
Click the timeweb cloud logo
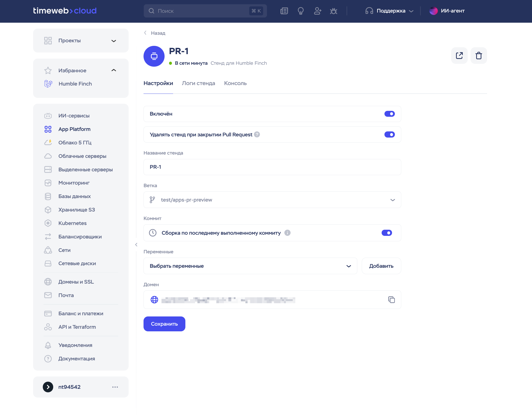(65, 11)
